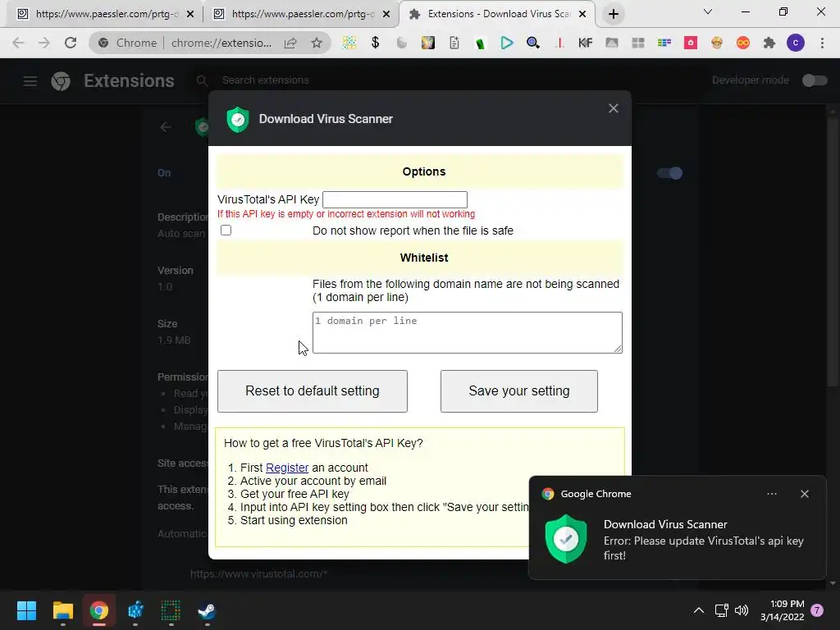
Task: Toggle Developer mode switch
Action: pyautogui.click(x=815, y=80)
